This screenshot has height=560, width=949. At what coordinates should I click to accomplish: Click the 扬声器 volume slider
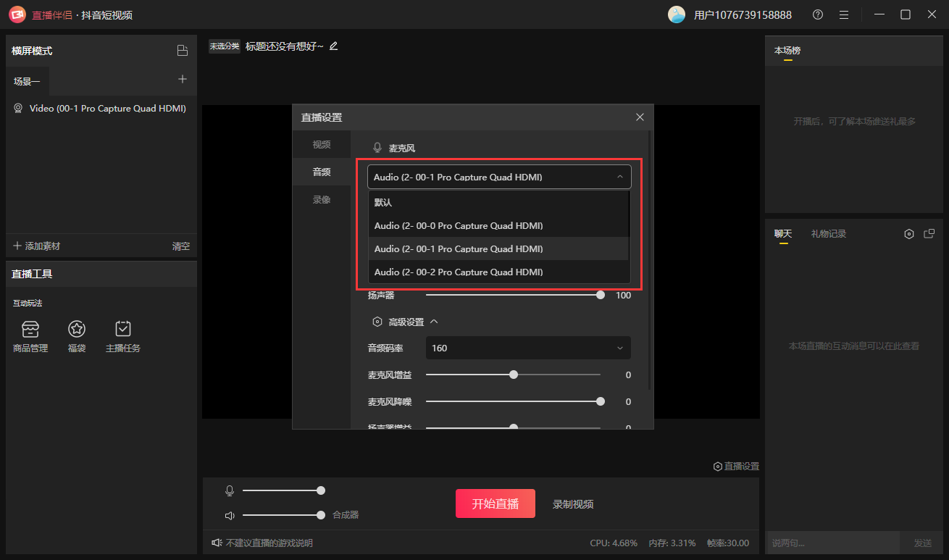[x=513, y=295]
